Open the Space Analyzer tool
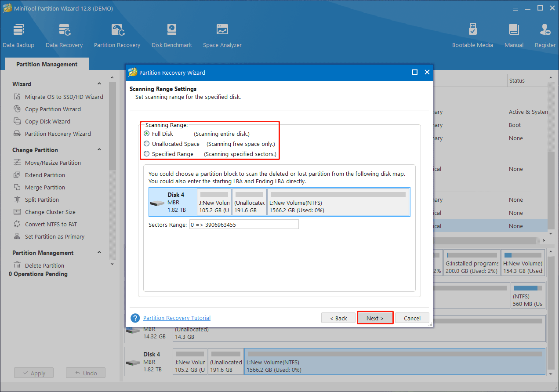This screenshot has height=392, width=559. [222, 36]
